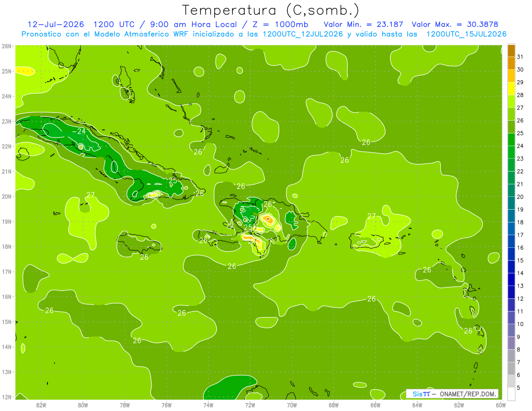This screenshot has width=532, height=411.
Task: Click the 23N latitude axis label
Action: point(7,121)
